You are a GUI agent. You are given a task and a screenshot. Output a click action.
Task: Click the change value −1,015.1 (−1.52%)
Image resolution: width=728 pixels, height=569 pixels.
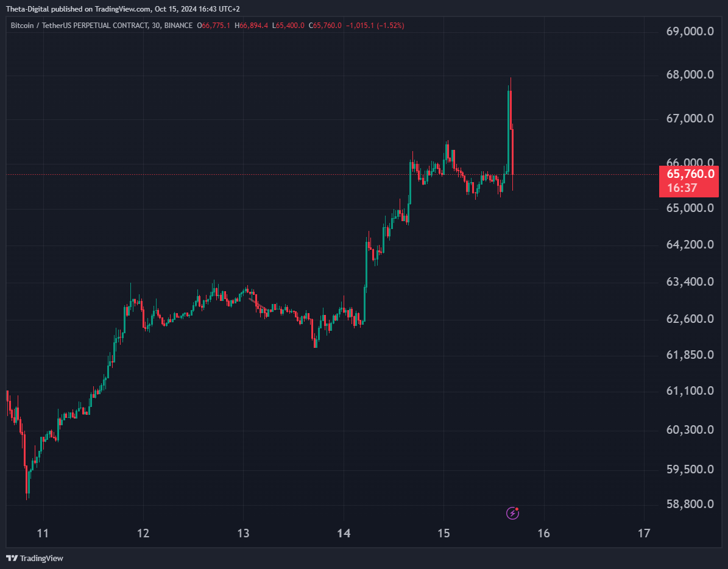pos(375,26)
